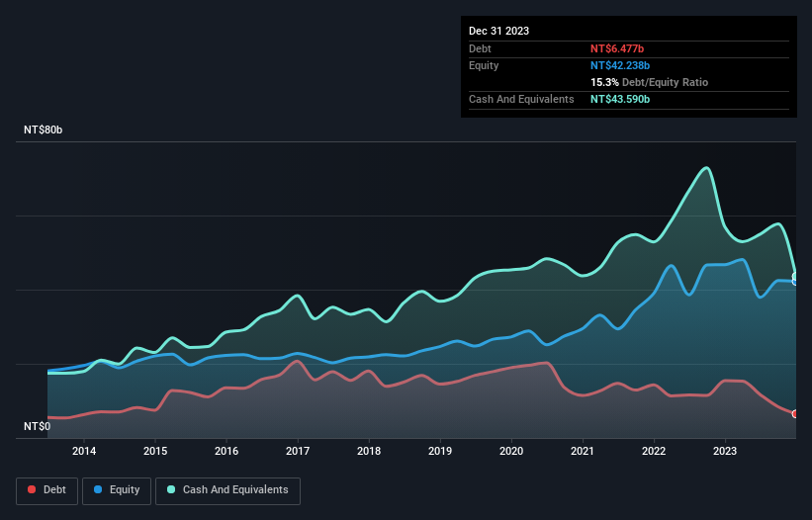Click the Cash And Equivalents tooltip label
This screenshot has height=520, width=812.
pyautogui.click(x=521, y=99)
